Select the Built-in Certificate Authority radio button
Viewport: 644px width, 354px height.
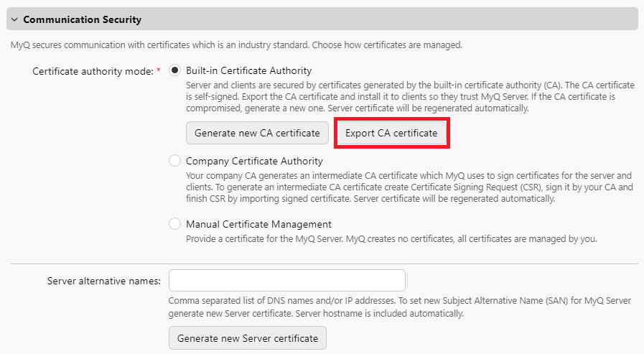(174, 71)
